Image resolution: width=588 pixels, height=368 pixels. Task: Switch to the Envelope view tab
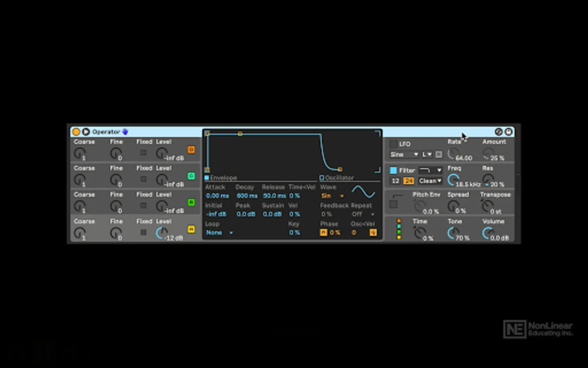click(220, 178)
